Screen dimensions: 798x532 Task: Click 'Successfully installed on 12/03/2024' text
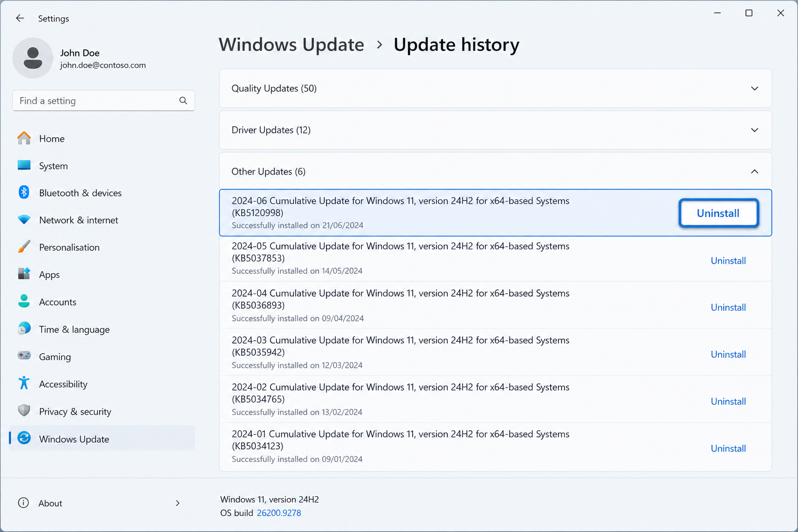(x=297, y=365)
